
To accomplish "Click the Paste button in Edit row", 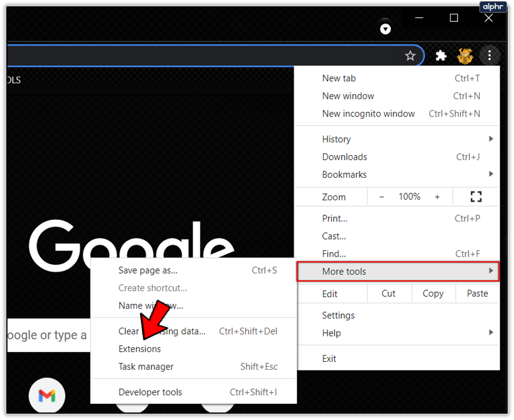I will coord(477,294).
